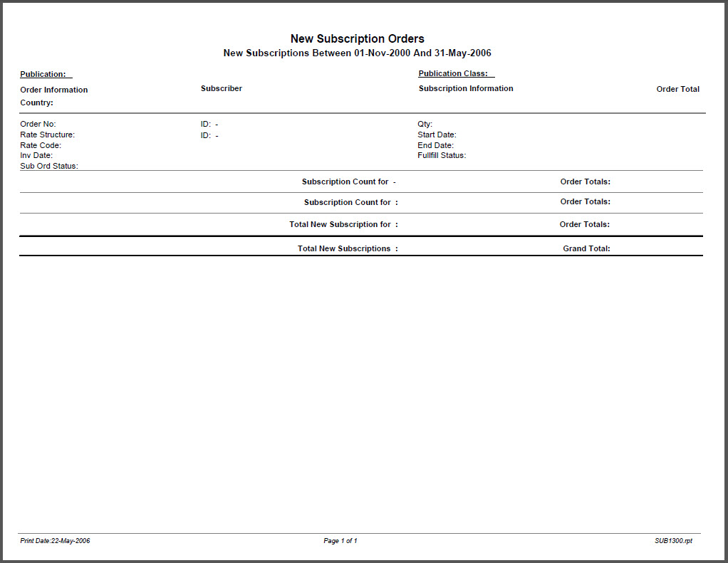Click the 'ID: -' beside Order No
The width and height of the screenshot is (728, 563).
[x=209, y=125]
